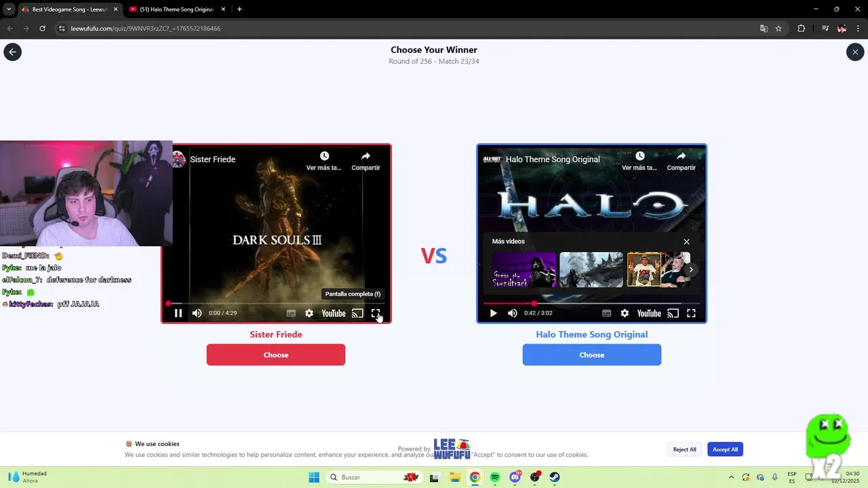Open the Chrome profile avatar
Viewport: 868px width, 488px height.
click(842, 28)
